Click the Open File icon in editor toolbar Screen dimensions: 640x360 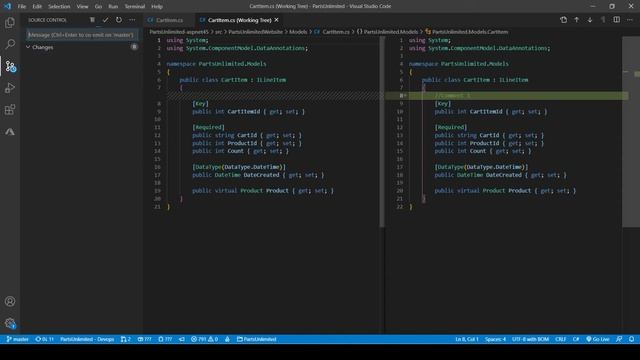563,20
